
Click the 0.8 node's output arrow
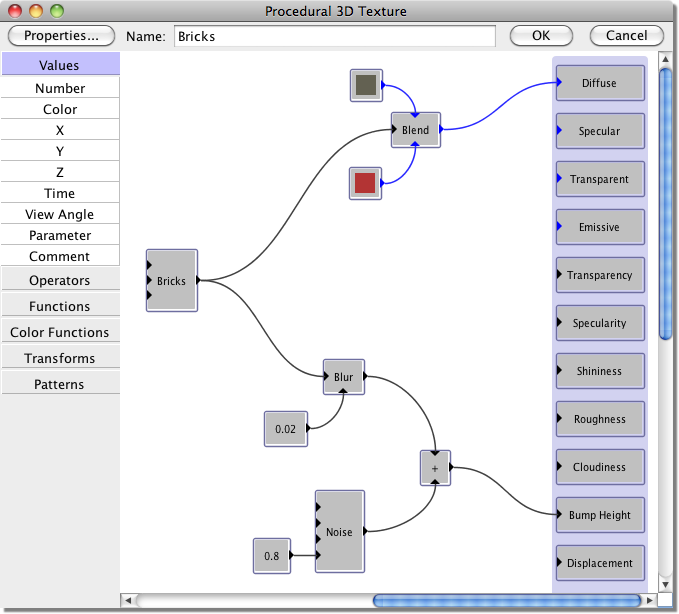(x=291, y=555)
